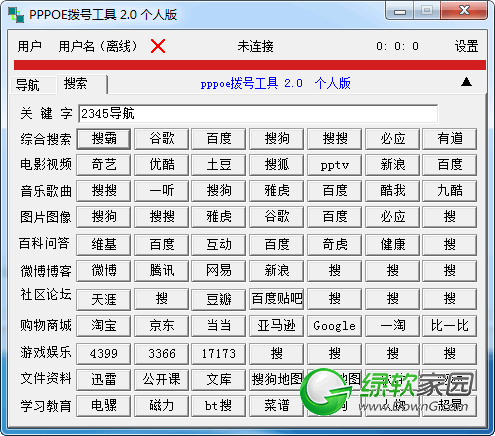The height and width of the screenshot is (436, 495).
Task: Click 搜搜 in the 综合搜索 row
Action: point(335,139)
